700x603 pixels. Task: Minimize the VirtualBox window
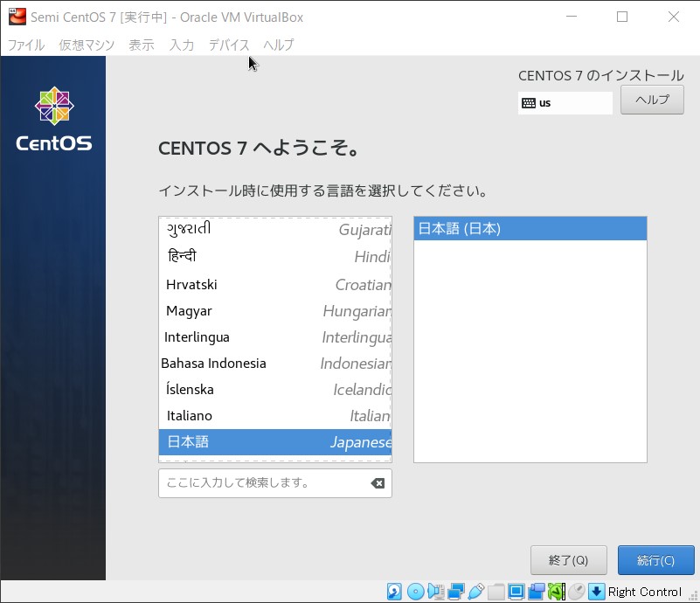[572, 17]
